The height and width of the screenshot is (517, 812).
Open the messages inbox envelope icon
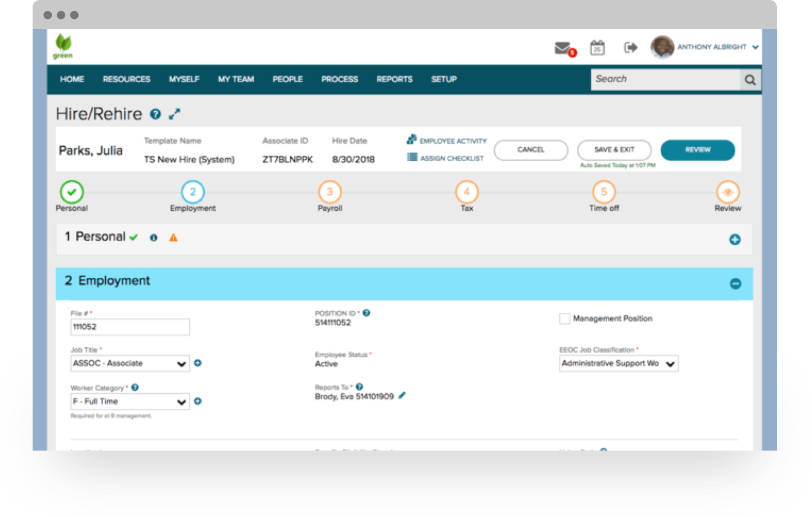(562, 47)
